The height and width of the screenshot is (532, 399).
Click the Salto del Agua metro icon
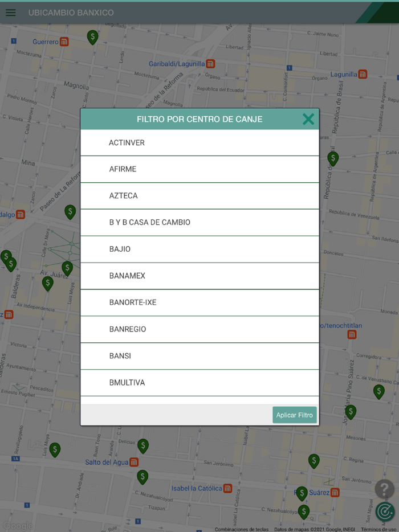point(134,462)
